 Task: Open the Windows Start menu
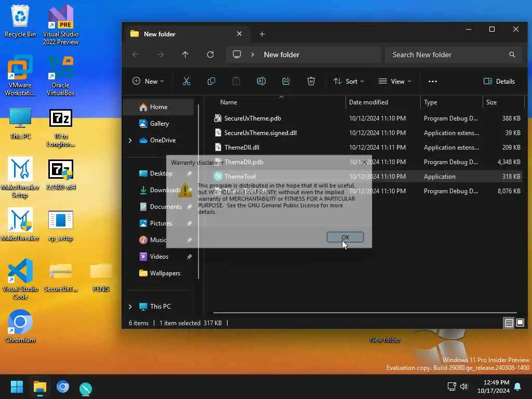17,387
